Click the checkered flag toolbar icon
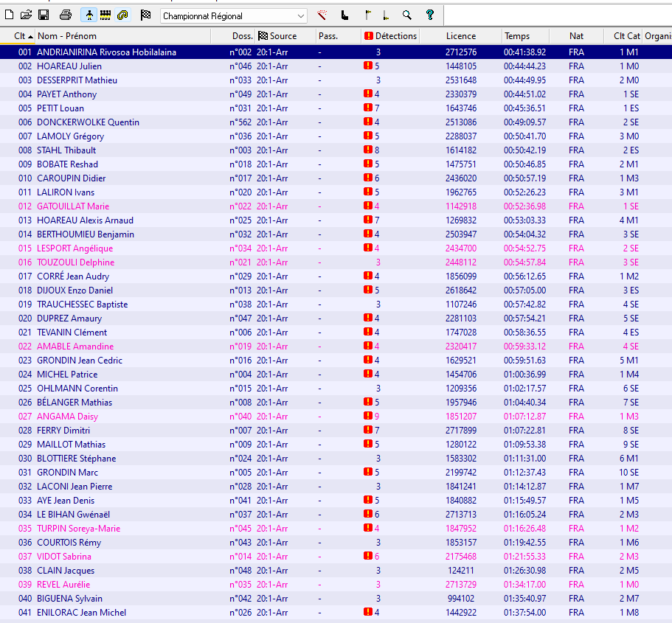Image resolution: width=672 pixels, height=623 pixels. point(146,15)
